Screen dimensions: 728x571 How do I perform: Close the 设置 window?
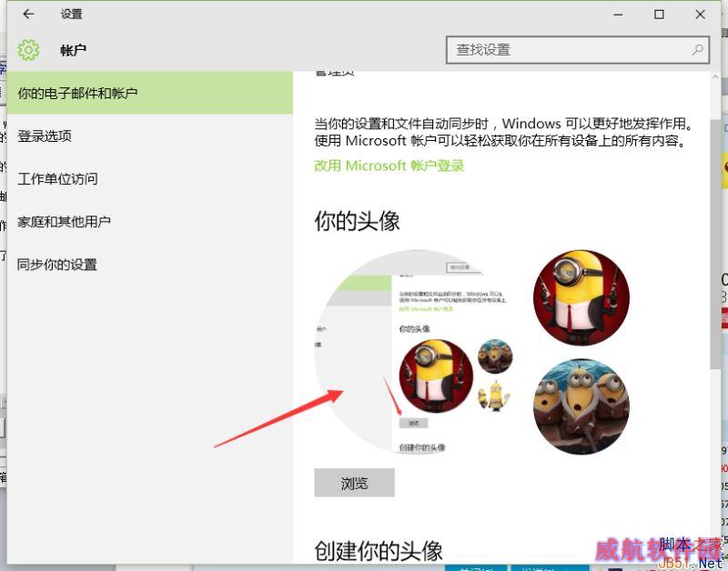[700, 15]
